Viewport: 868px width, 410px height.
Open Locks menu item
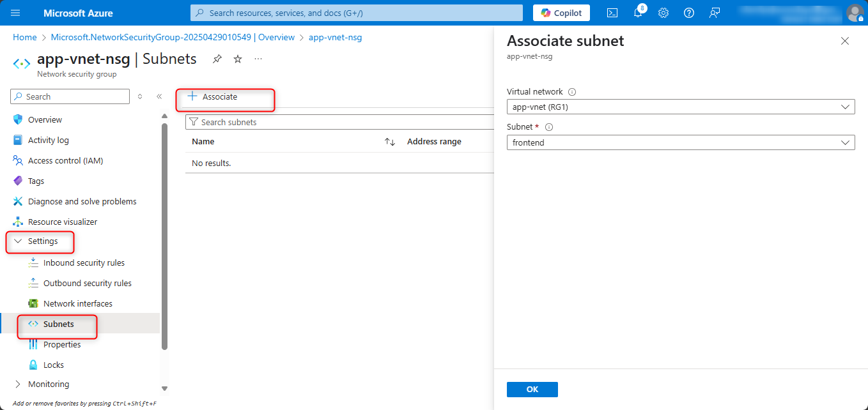(54, 365)
